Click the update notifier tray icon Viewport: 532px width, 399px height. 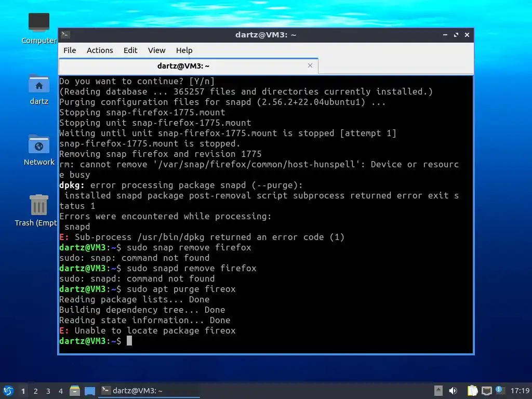click(499, 390)
